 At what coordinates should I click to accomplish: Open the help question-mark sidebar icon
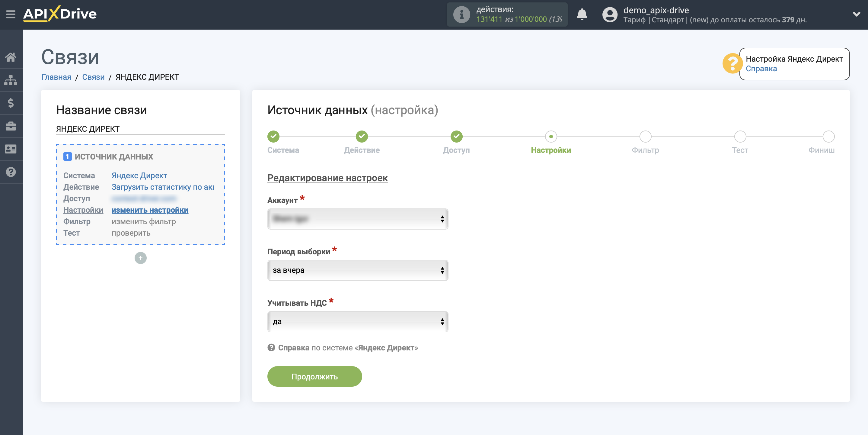[x=11, y=172]
